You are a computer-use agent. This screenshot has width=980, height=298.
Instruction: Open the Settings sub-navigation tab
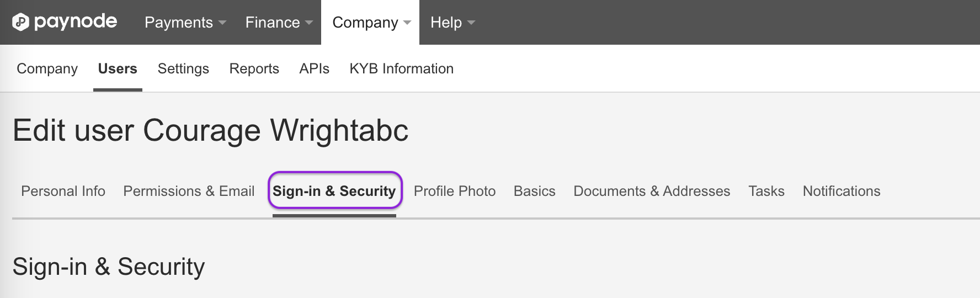[x=183, y=68]
